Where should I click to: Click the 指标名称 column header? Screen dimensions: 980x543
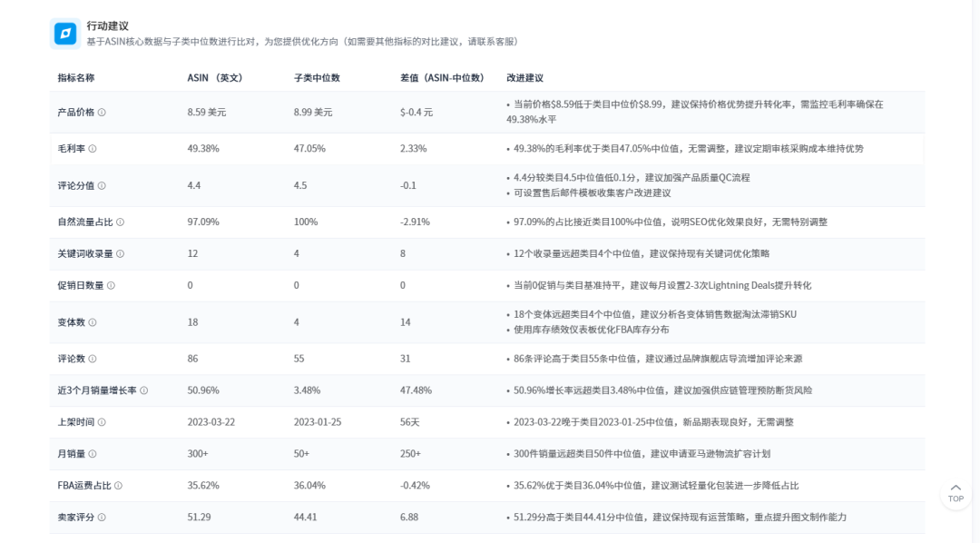pyautogui.click(x=75, y=78)
